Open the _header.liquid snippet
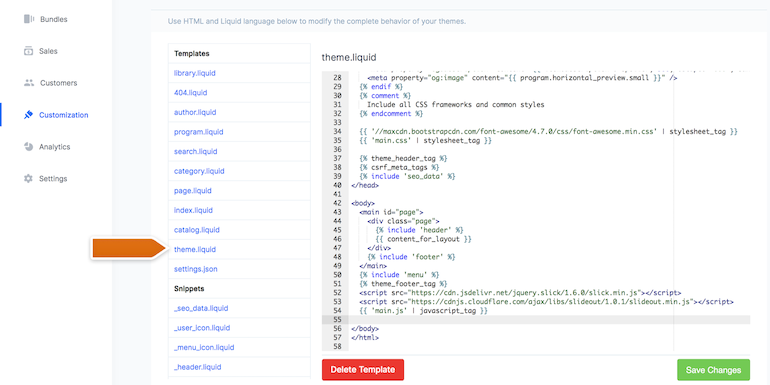Image resolution: width=770 pixels, height=385 pixels. [x=197, y=367]
